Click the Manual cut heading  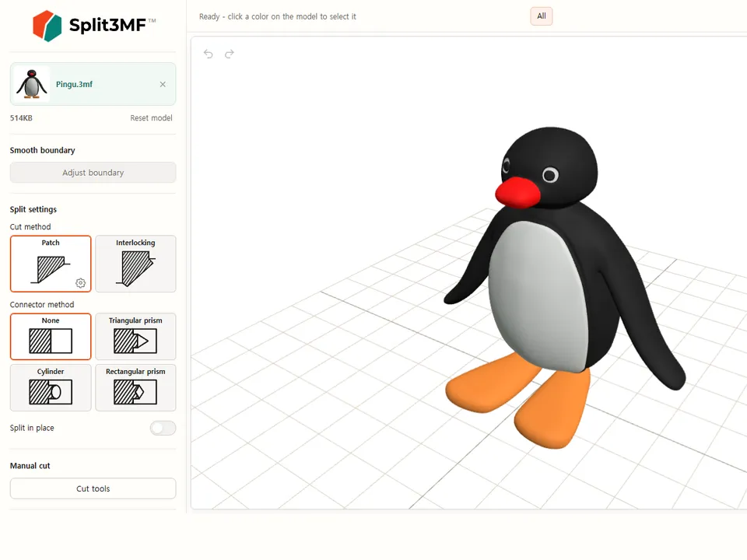pyautogui.click(x=30, y=465)
